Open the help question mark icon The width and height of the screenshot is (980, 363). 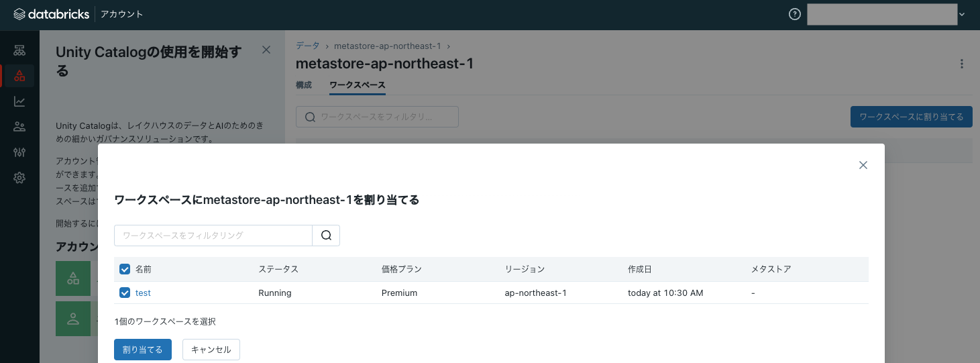[795, 14]
